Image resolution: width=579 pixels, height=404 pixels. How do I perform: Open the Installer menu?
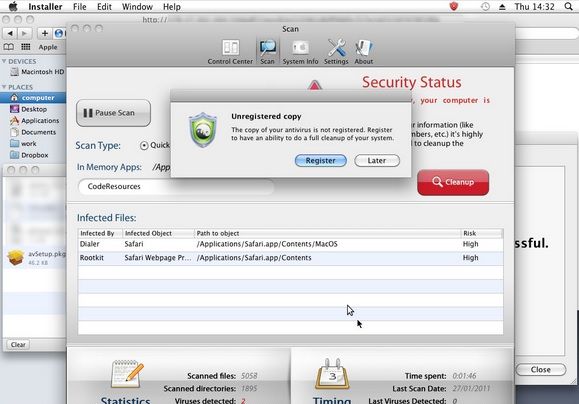click(45, 7)
